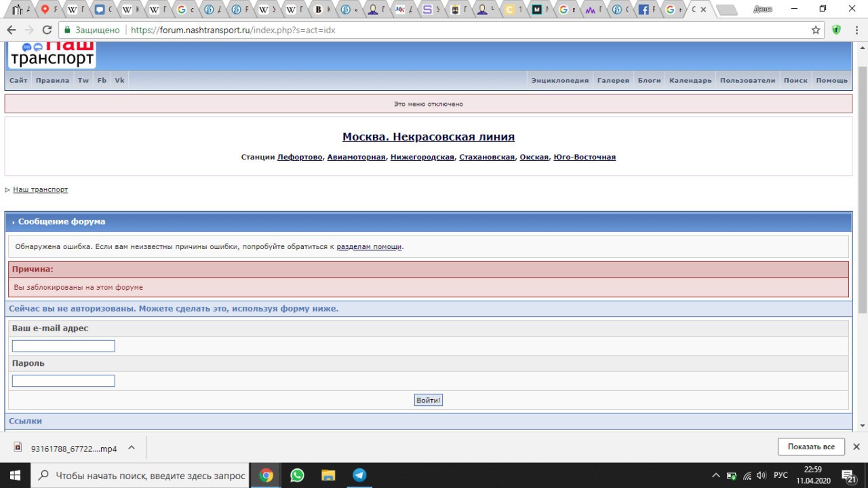The height and width of the screenshot is (488, 868).
Task: Open the taskbar clock and date
Action: pos(813,475)
